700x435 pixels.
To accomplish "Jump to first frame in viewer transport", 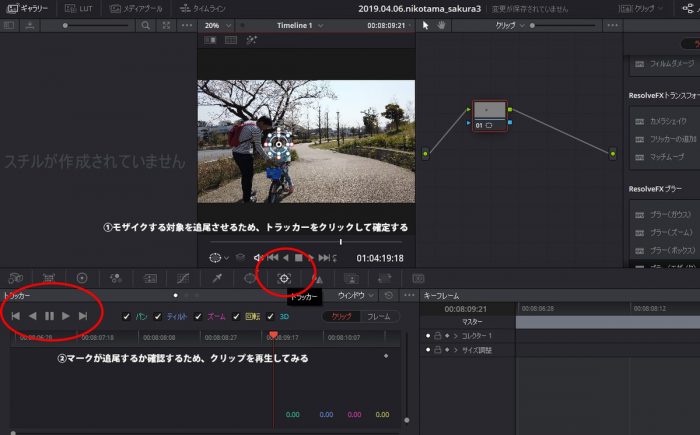I will pyautogui.click(x=272, y=258).
